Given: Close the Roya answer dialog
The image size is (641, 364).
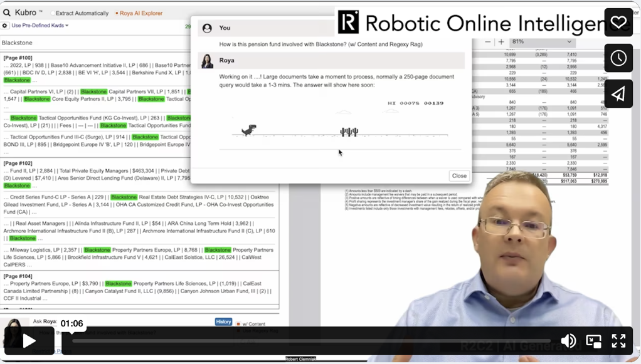Looking at the screenshot, I should (x=459, y=175).
